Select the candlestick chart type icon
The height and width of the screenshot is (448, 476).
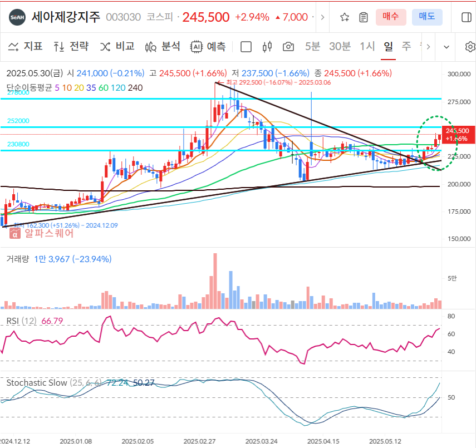266,47
